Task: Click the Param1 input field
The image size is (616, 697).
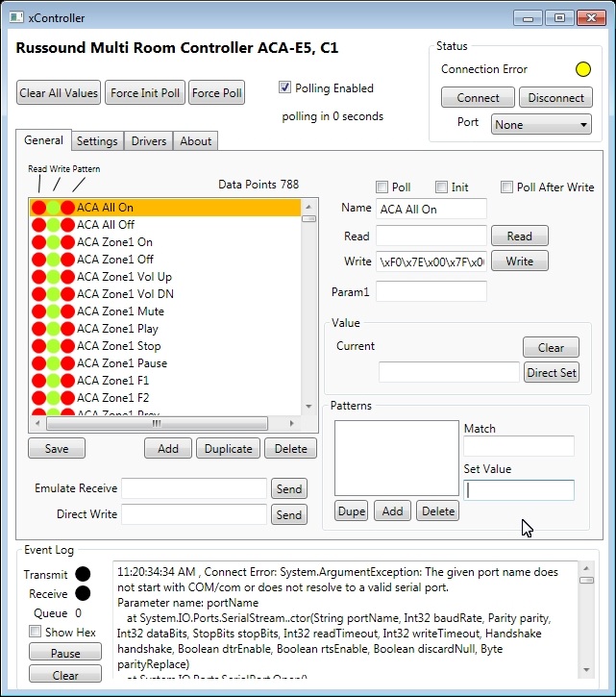Action: [431, 291]
